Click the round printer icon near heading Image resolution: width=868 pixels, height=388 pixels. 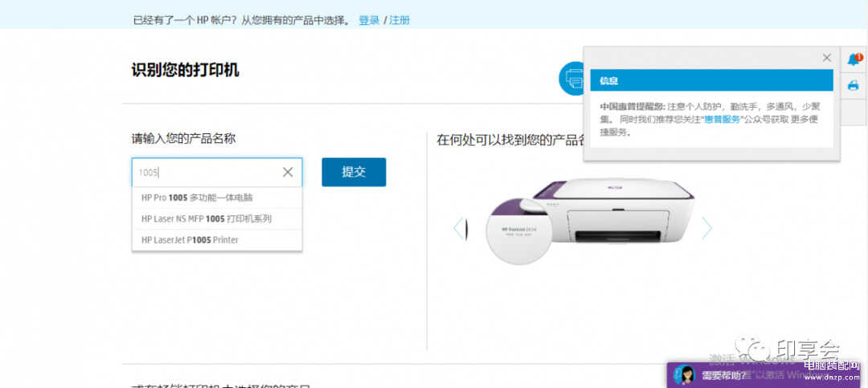(571, 79)
